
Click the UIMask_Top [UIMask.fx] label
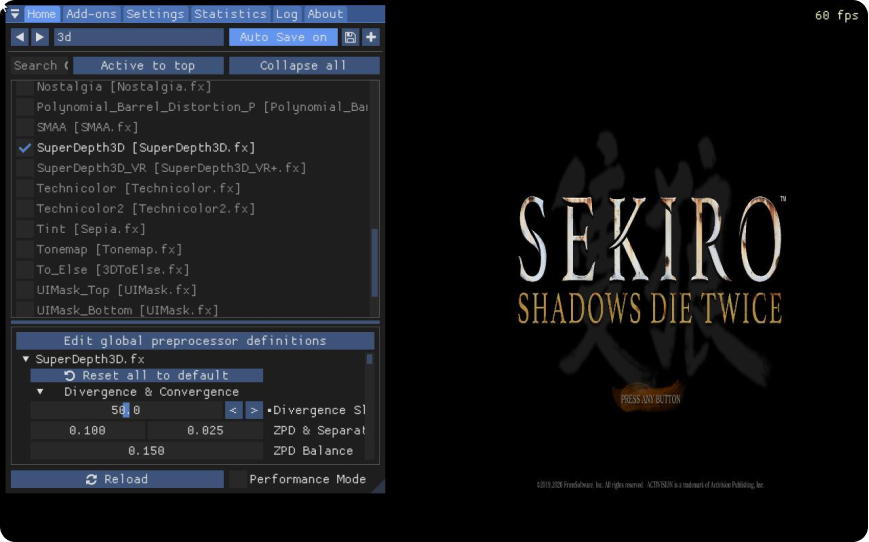(116, 290)
